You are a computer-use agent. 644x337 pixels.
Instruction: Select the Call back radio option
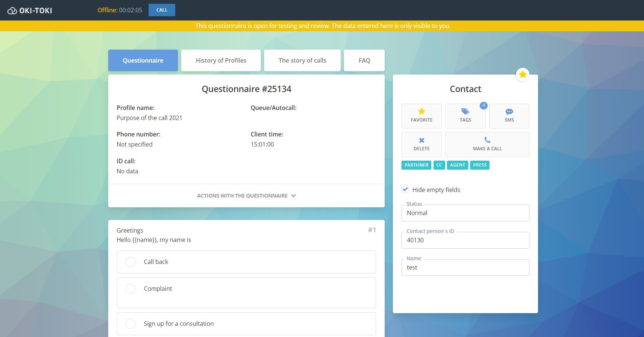(130, 262)
